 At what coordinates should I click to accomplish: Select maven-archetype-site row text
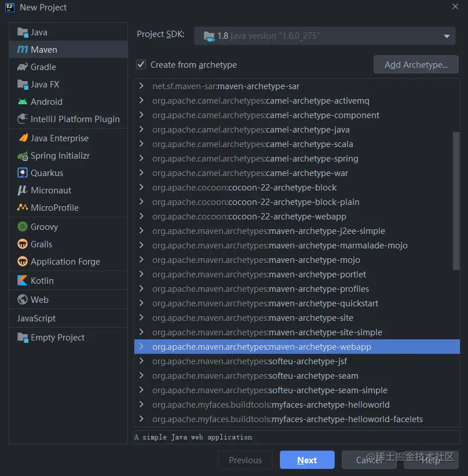253,317
